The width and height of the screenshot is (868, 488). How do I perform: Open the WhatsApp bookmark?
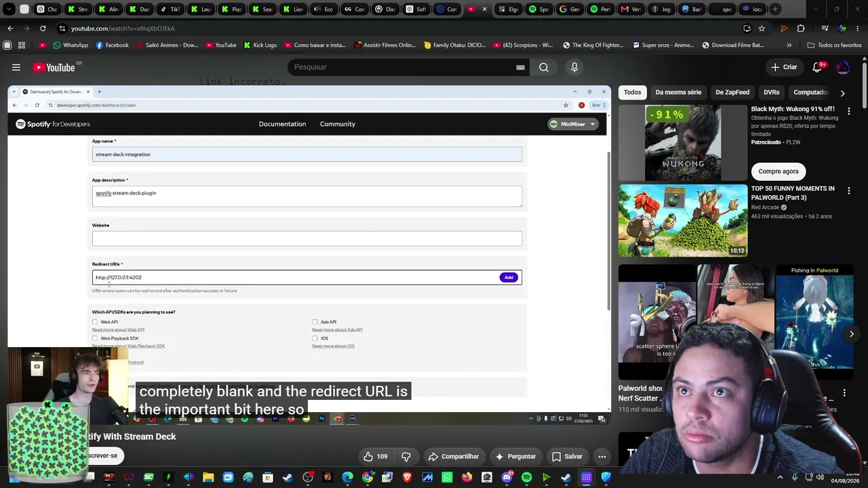click(x=71, y=45)
